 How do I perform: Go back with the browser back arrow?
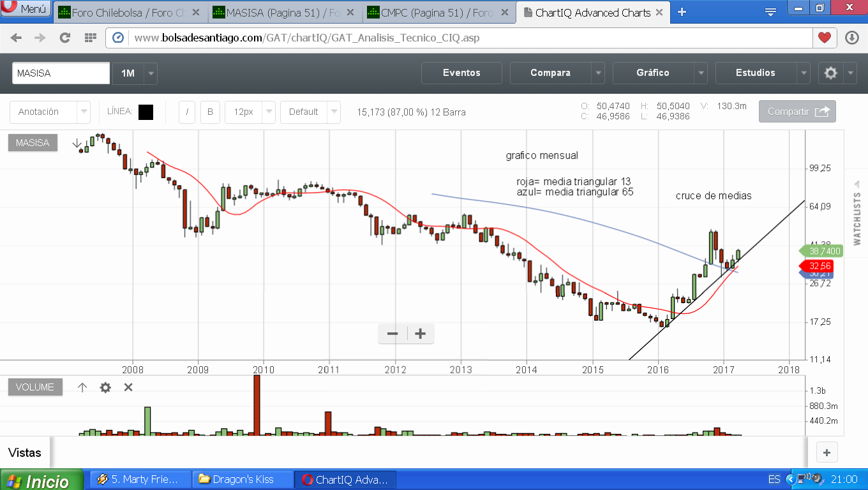[17, 38]
